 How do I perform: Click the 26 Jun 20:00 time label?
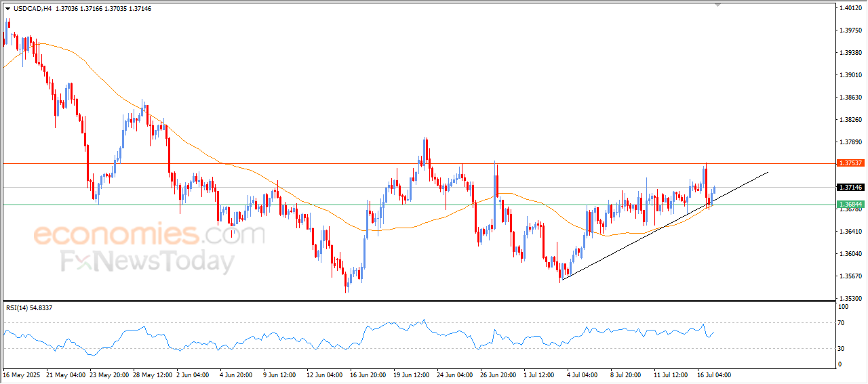pos(499,375)
